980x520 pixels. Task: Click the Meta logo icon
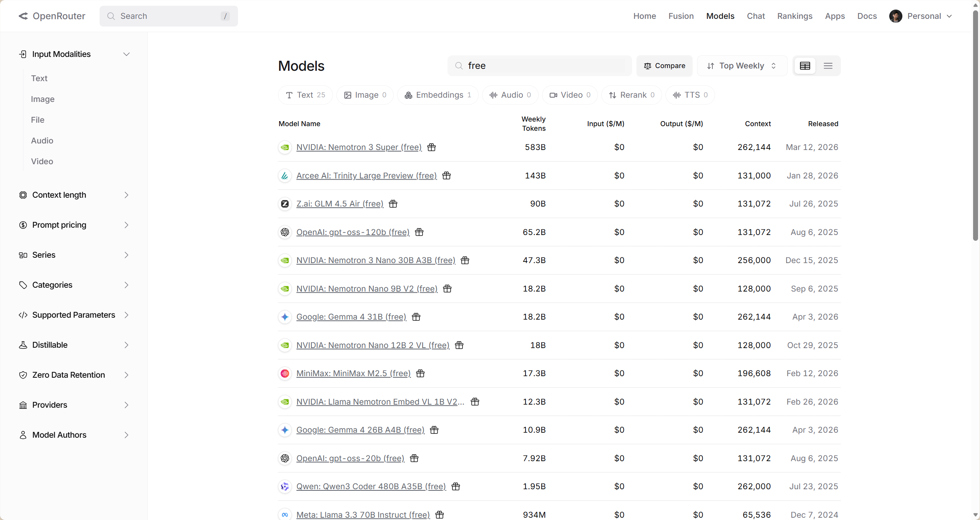(x=285, y=515)
